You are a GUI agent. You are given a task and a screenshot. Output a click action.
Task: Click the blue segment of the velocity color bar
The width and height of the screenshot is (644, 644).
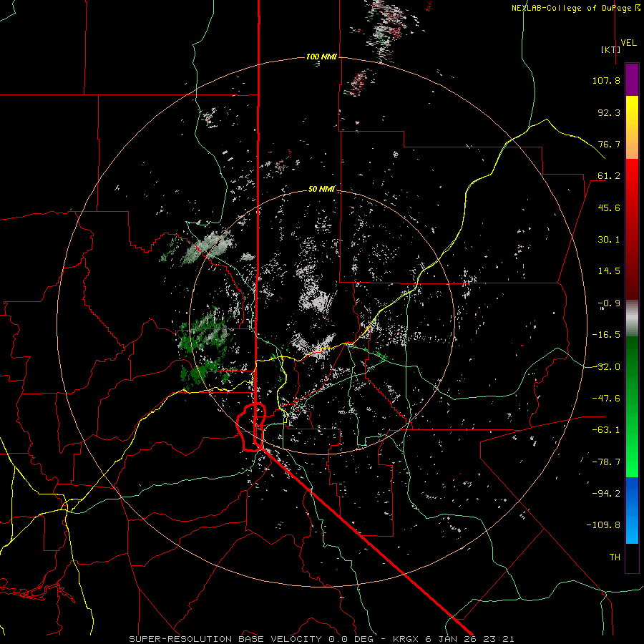(632, 510)
